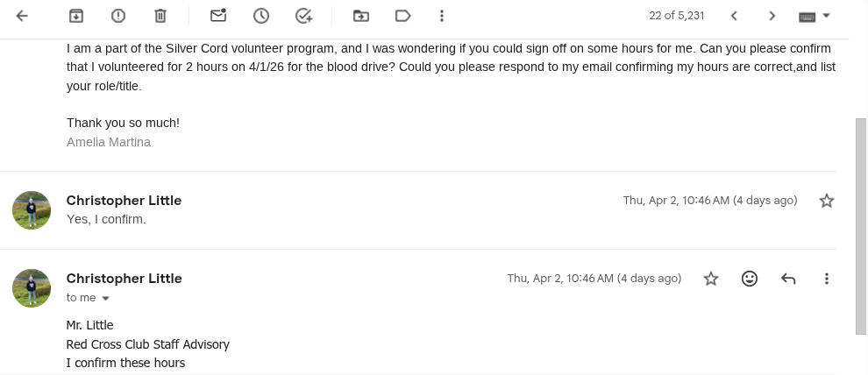Go back to the inbox list
This screenshot has height=375, width=868.
pyautogui.click(x=22, y=16)
